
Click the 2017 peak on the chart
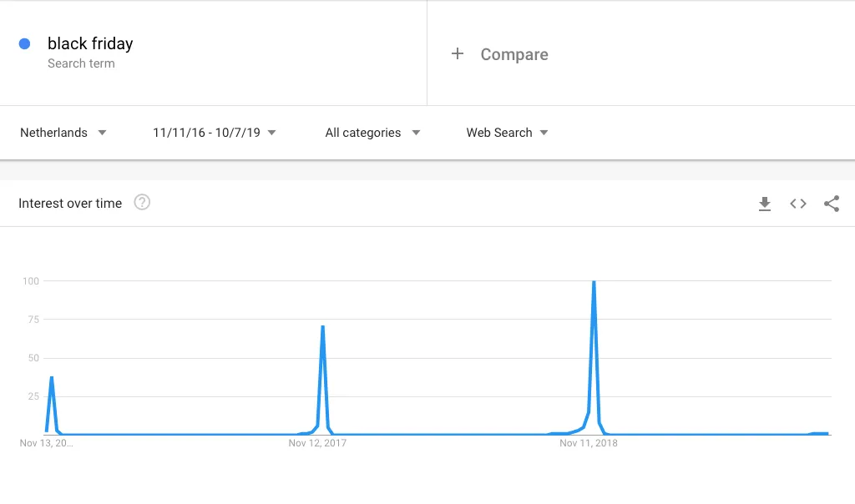323,326
